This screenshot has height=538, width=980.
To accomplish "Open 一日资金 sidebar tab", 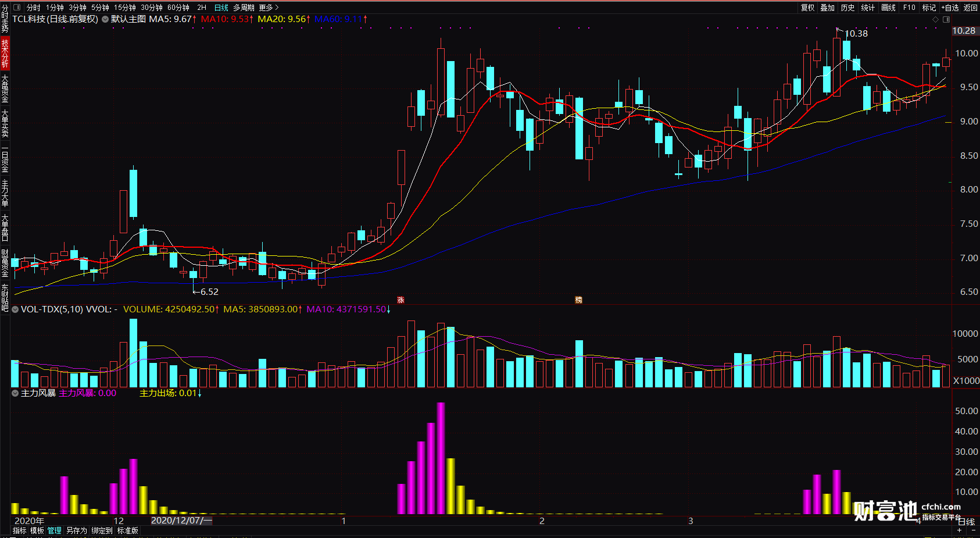I will pyautogui.click(x=5, y=158).
